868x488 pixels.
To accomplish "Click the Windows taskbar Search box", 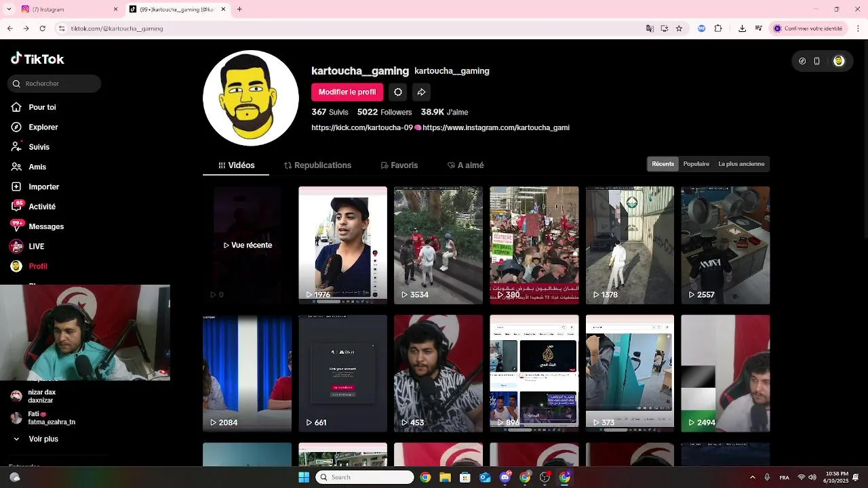I will pos(365,477).
